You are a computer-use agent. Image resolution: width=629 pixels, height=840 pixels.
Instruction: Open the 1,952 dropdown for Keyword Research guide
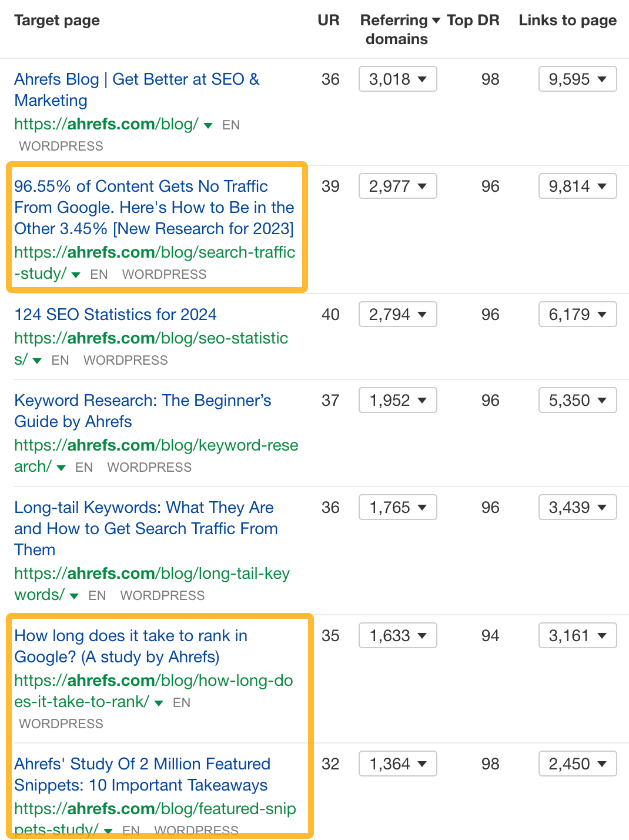coord(397,400)
